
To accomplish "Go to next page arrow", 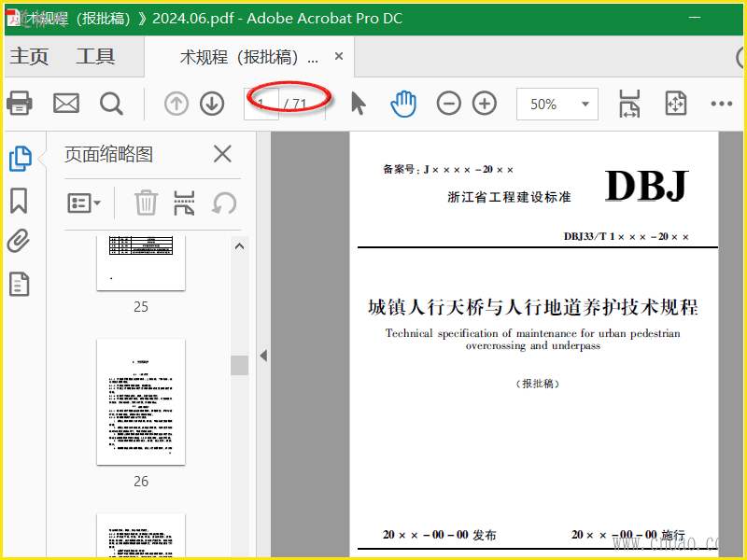I will 212,104.
